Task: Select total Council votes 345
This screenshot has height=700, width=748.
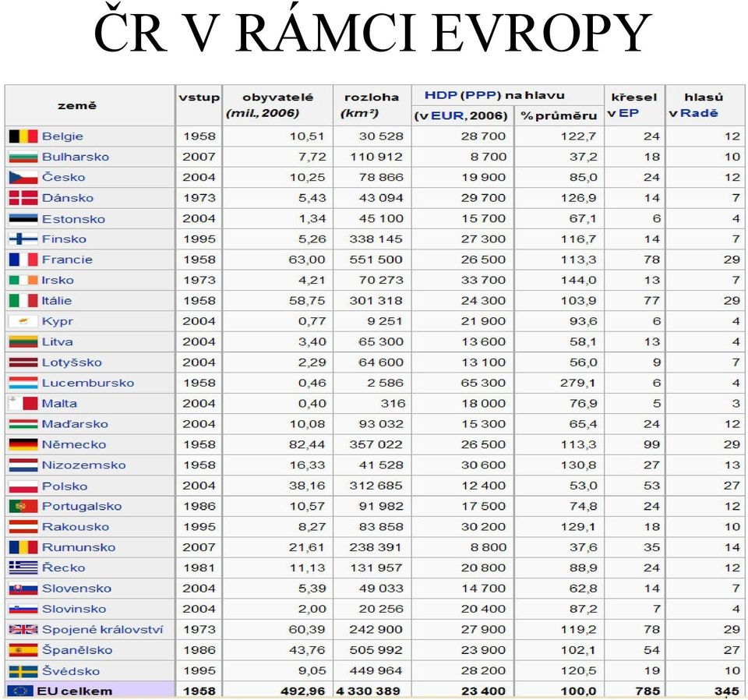Action: point(727,691)
